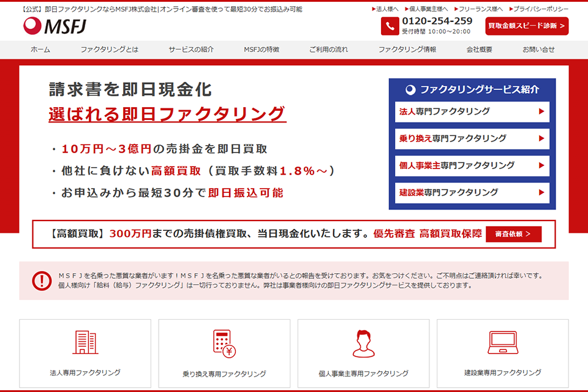Click the MSFJ logo
588x392 pixels.
click(x=55, y=26)
